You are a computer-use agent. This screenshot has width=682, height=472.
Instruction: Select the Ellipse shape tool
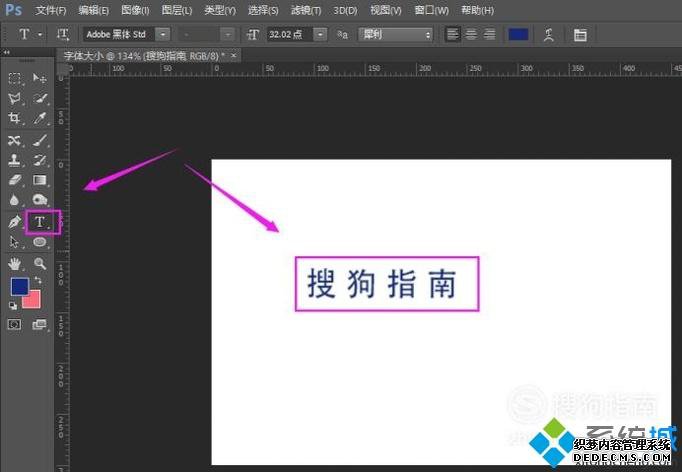(x=40, y=242)
